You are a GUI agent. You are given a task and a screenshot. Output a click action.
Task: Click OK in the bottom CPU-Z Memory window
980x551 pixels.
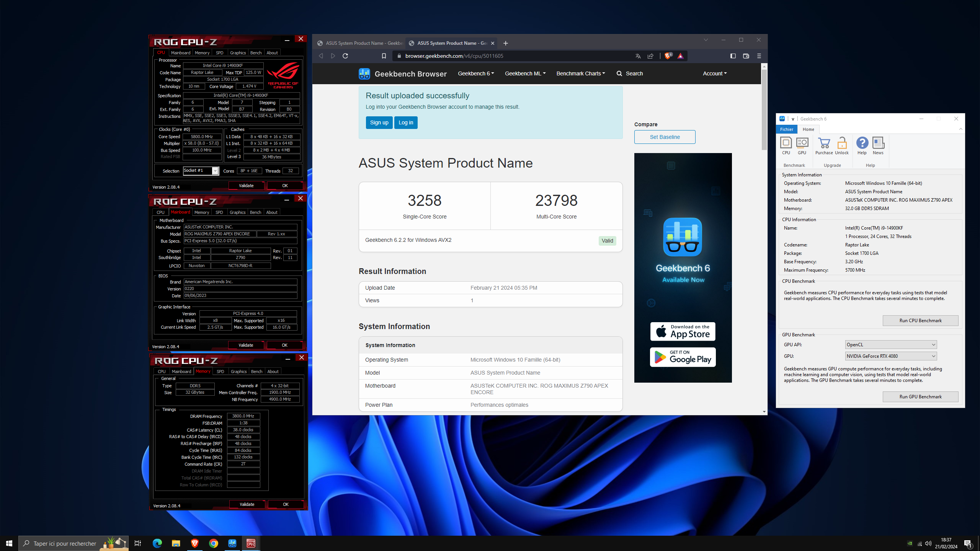(x=286, y=504)
